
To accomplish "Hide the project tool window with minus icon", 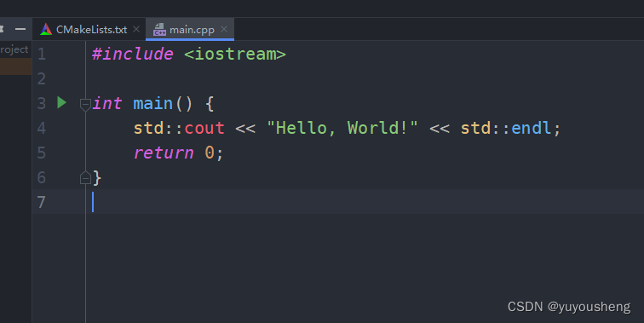I will pos(20,29).
